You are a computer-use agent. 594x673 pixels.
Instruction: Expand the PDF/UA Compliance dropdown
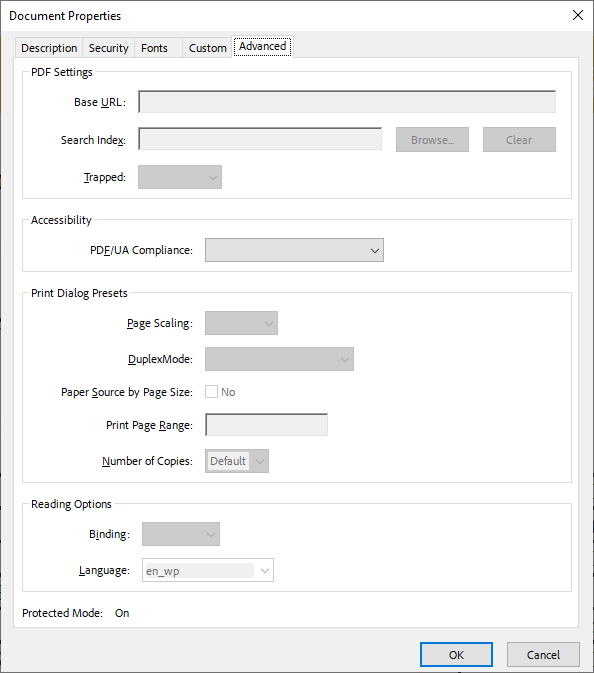pyautogui.click(x=294, y=250)
